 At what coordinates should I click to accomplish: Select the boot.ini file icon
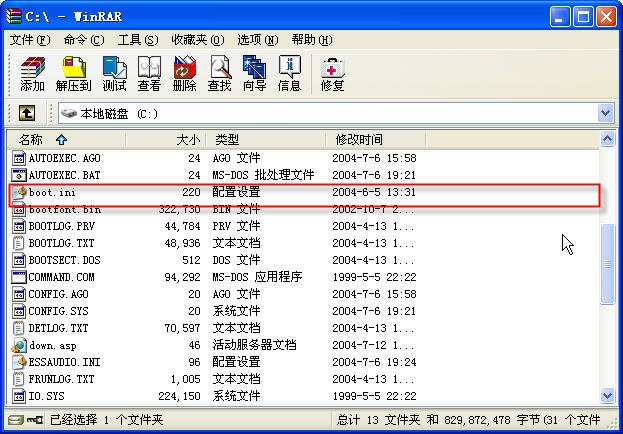19,192
